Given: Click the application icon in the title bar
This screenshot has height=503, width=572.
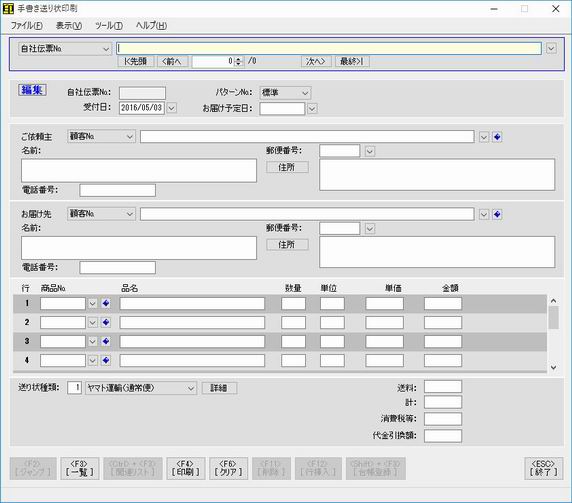Looking at the screenshot, I should (8, 8).
